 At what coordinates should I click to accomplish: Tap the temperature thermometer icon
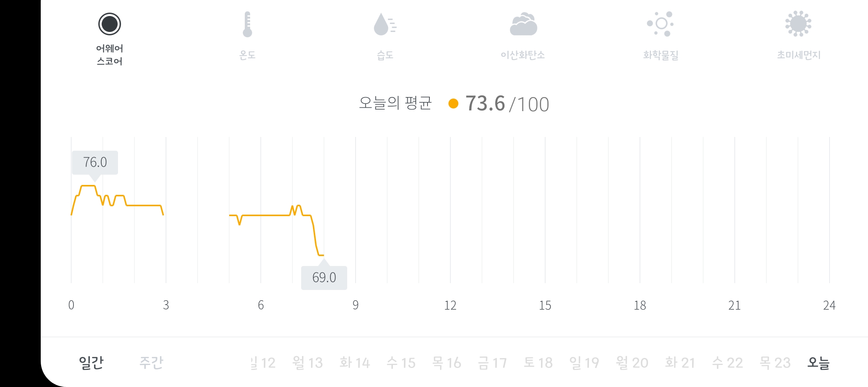coord(247,24)
